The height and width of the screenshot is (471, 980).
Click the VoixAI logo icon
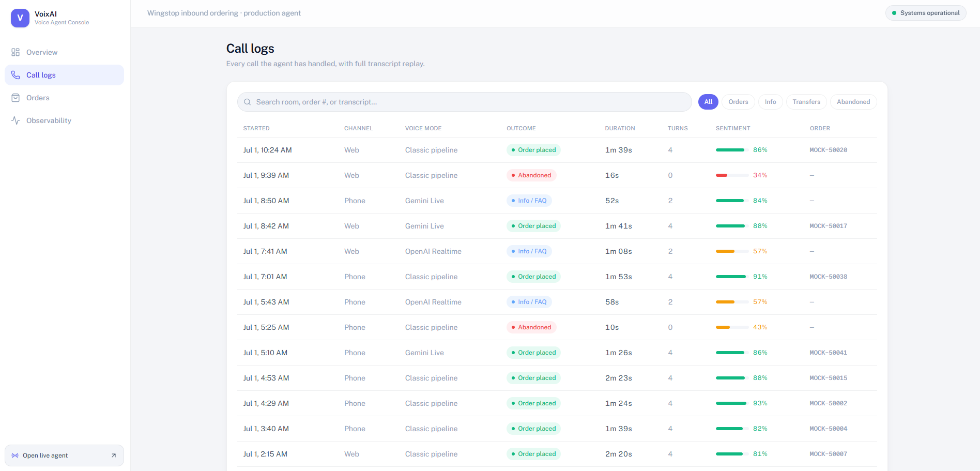tap(20, 18)
